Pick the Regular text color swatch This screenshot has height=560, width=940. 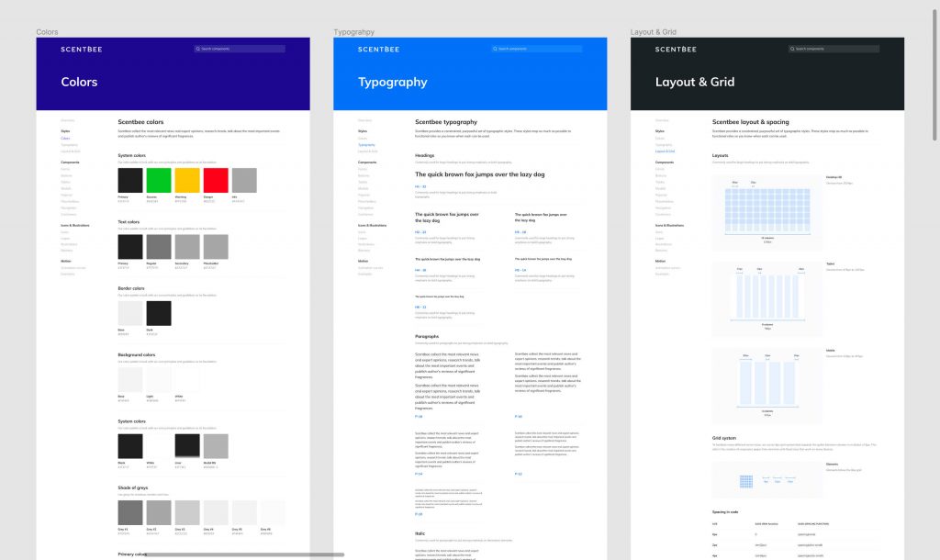159,247
